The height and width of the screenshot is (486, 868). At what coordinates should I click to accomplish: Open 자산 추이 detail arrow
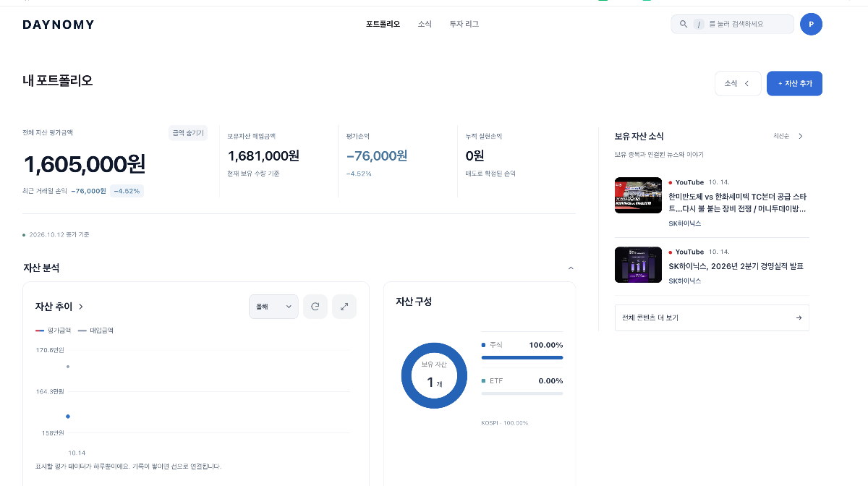click(x=81, y=307)
